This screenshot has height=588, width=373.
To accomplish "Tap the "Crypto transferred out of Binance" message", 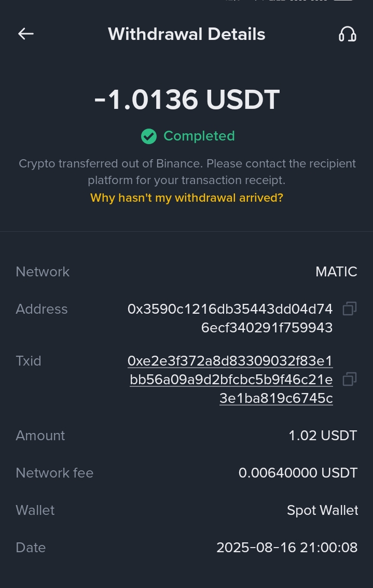I will point(187,172).
